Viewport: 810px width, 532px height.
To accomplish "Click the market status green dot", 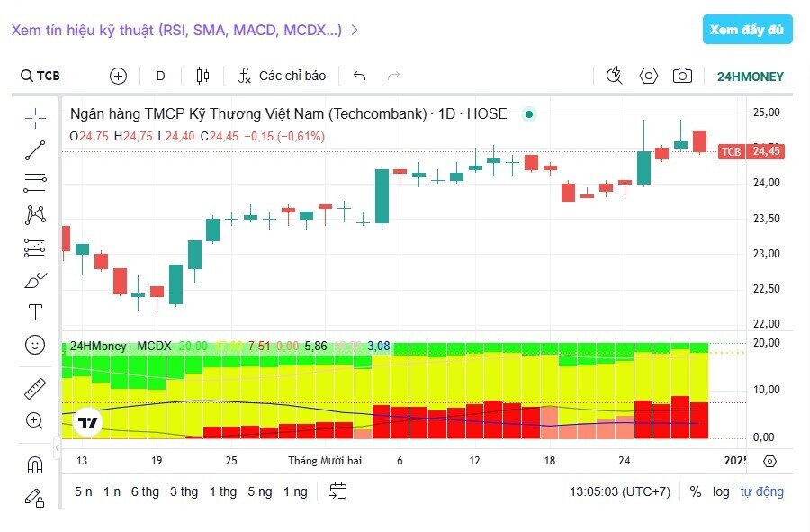I will [529, 113].
